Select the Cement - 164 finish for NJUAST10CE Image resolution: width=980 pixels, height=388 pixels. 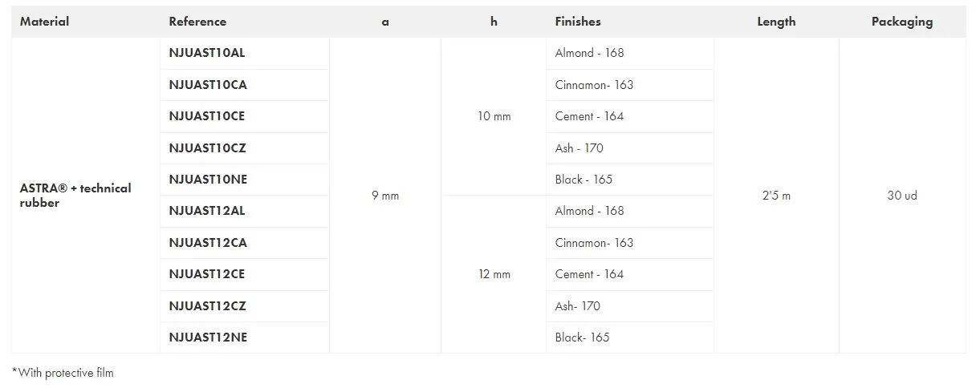[589, 116]
